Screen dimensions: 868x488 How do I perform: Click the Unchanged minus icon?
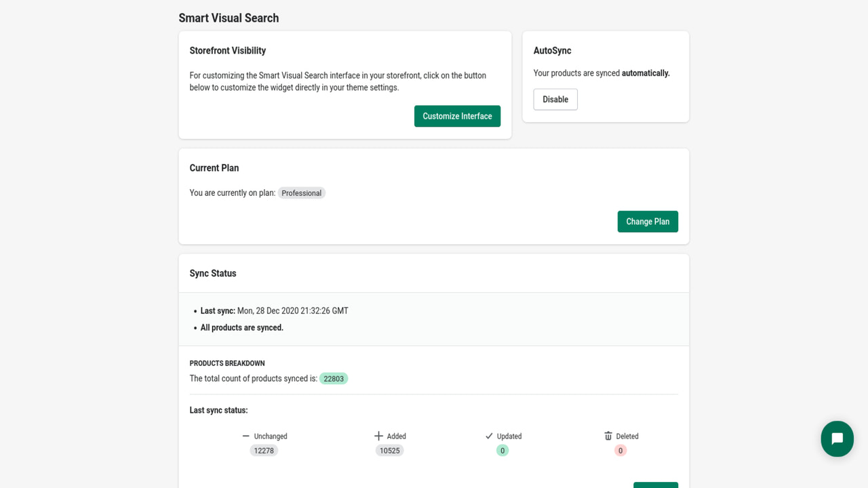click(x=247, y=436)
